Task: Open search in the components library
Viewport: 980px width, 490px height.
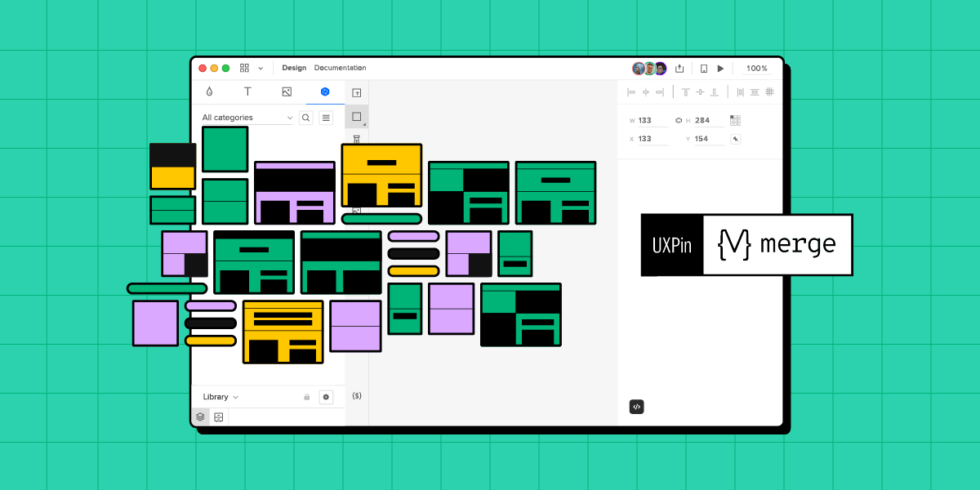Action: tap(305, 117)
